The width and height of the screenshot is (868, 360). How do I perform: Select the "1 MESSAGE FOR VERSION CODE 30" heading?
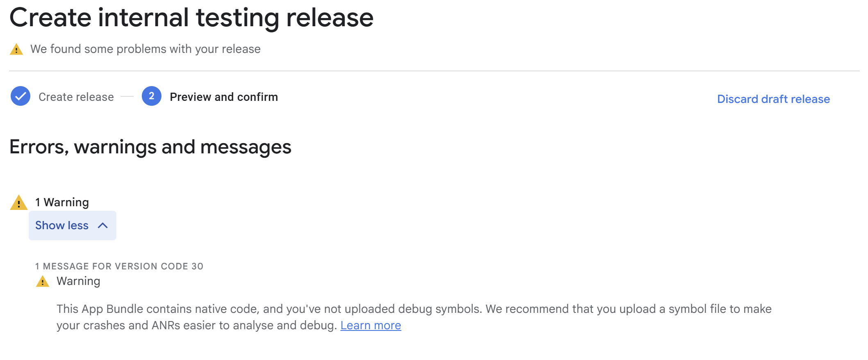pyautogui.click(x=119, y=266)
